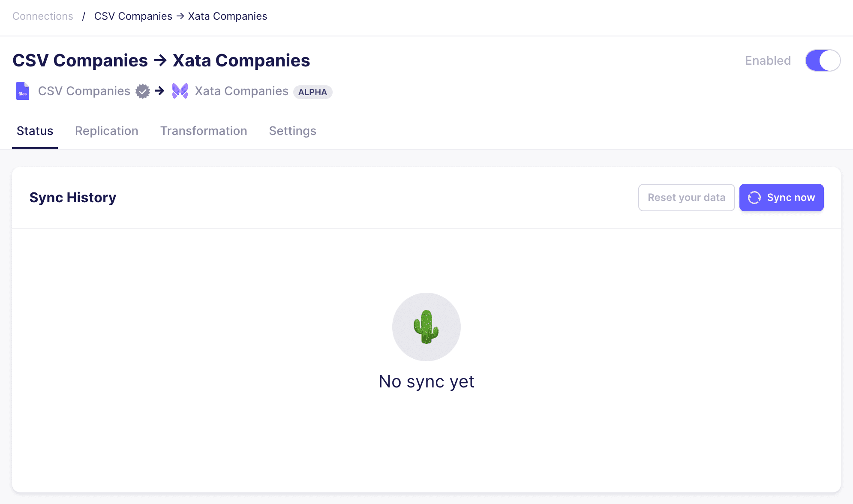Click the Sync History section header
This screenshot has width=853, height=504.
pyautogui.click(x=72, y=197)
